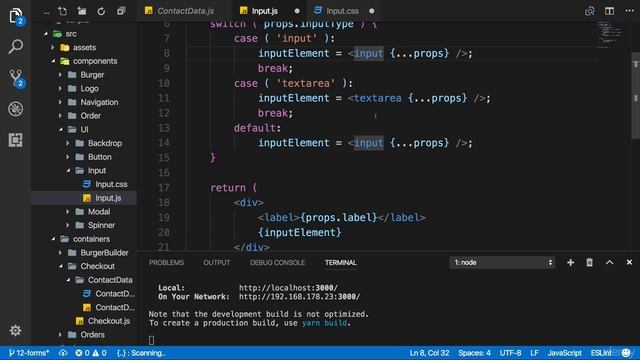Image resolution: width=640 pixels, height=360 pixels.
Task: Click the Split Editor icon
Action: 609,11
